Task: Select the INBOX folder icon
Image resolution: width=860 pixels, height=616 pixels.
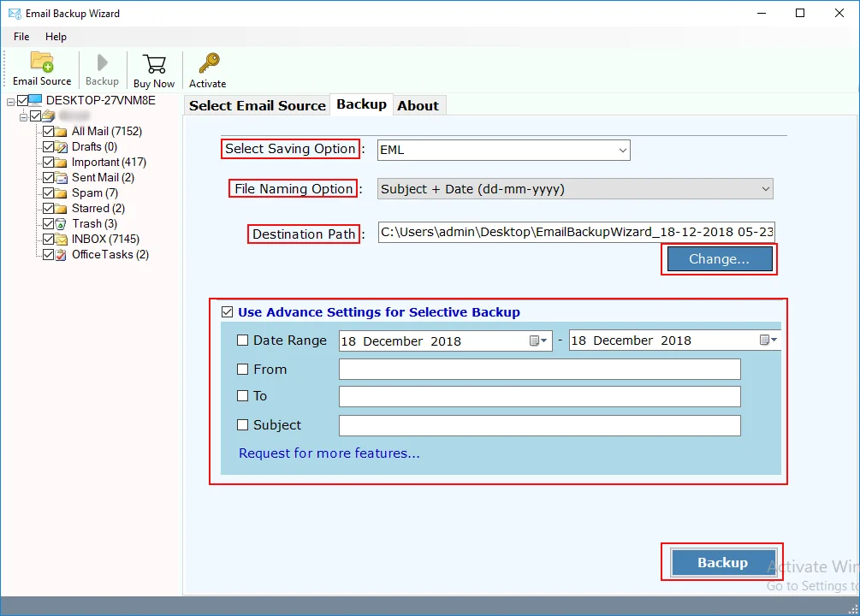Action: (61, 240)
